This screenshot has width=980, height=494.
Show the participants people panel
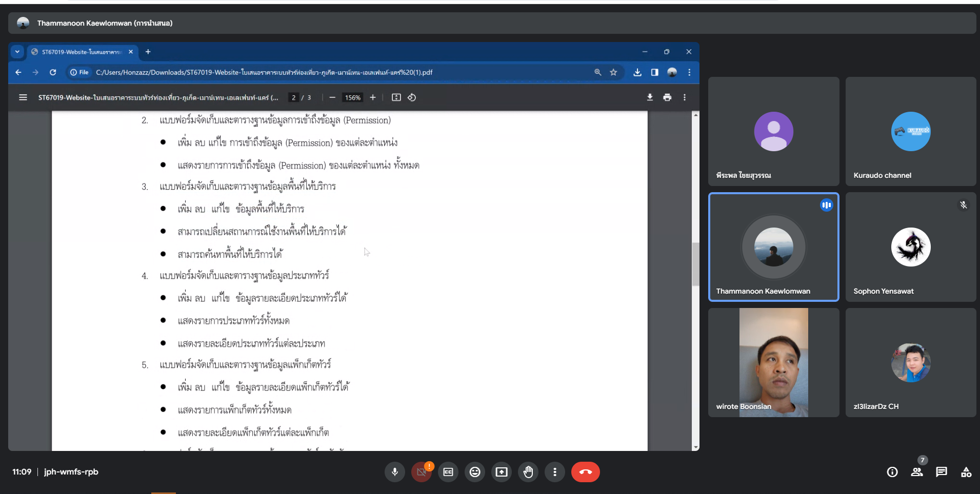point(917,472)
